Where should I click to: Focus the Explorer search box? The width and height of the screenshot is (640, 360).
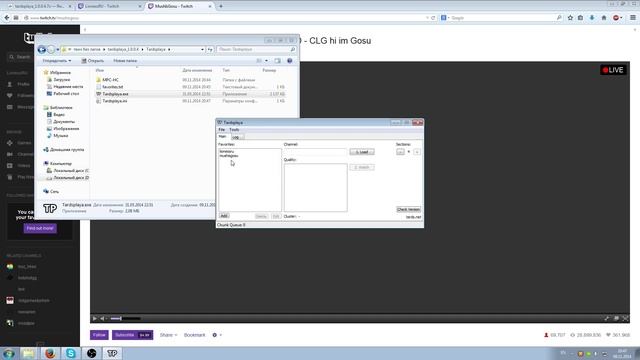coord(256,49)
